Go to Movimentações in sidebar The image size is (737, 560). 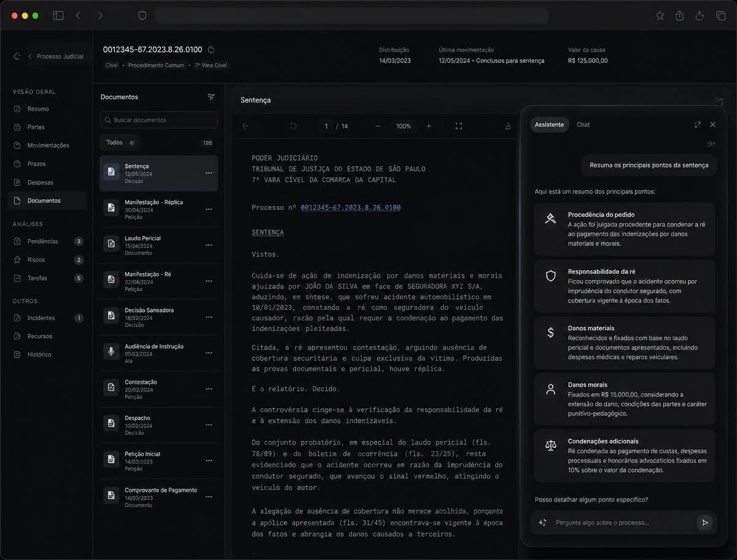[47, 146]
